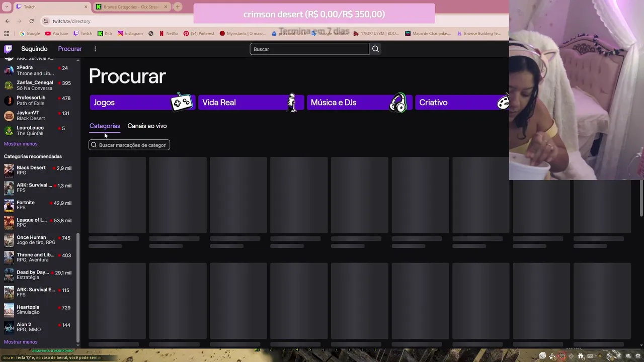Open the Kick bookmark

[x=105, y=34]
